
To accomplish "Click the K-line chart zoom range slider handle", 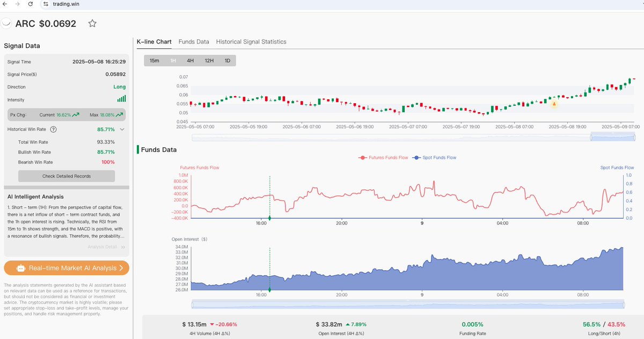I will [x=591, y=137].
